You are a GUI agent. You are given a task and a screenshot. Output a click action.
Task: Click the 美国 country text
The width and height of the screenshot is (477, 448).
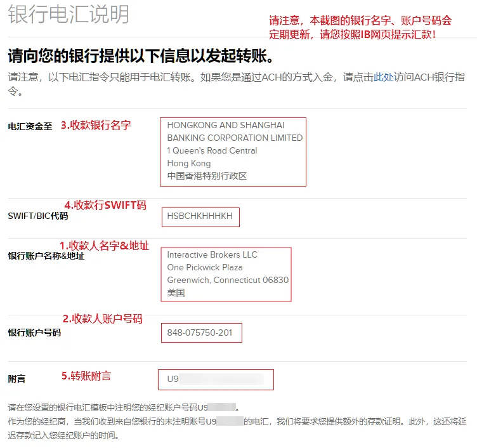(176, 293)
